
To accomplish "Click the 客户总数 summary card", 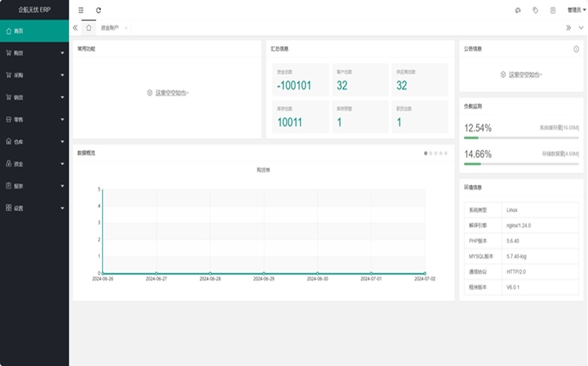I will 359,79.
